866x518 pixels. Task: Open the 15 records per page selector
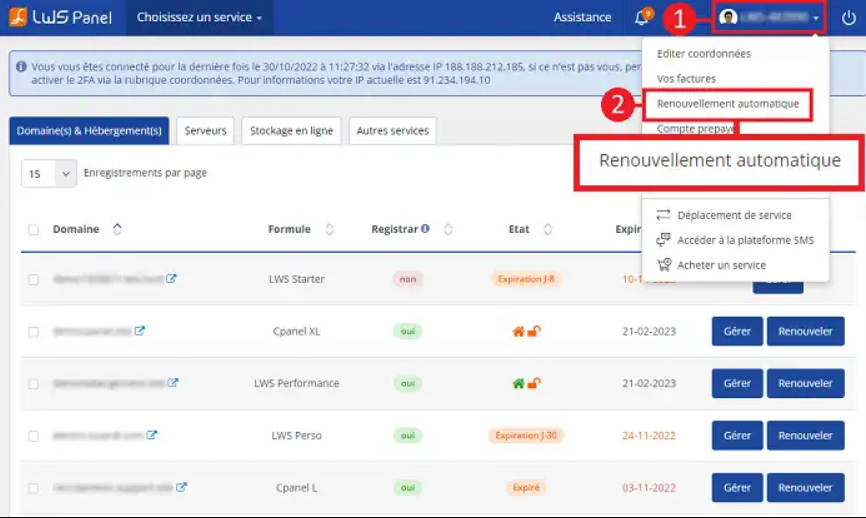[x=49, y=173]
